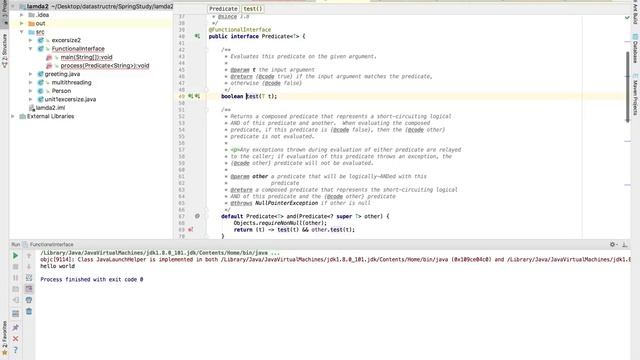Clear console with the trash icon
This screenshot has height=360, width=640.
(29, 311)
